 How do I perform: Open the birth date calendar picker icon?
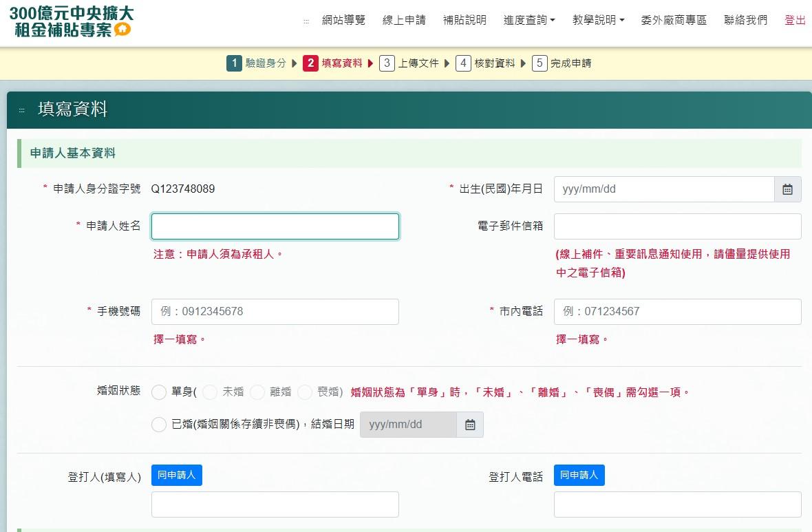click(788, 189)
